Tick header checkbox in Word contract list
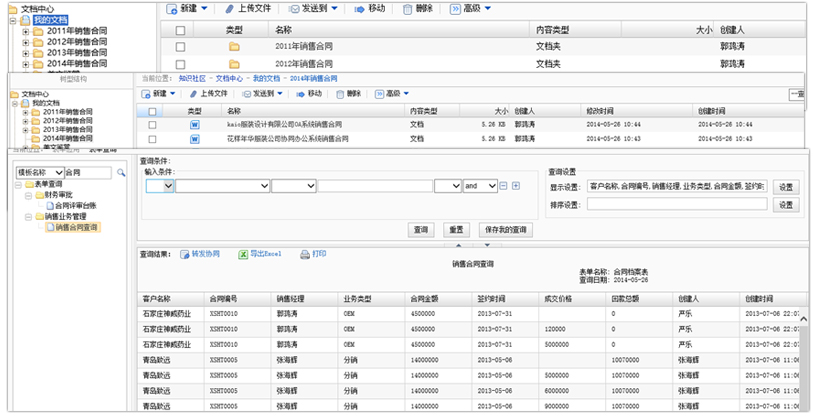The width and height of the screenshot is (813, 420). (x=152, y=111)
